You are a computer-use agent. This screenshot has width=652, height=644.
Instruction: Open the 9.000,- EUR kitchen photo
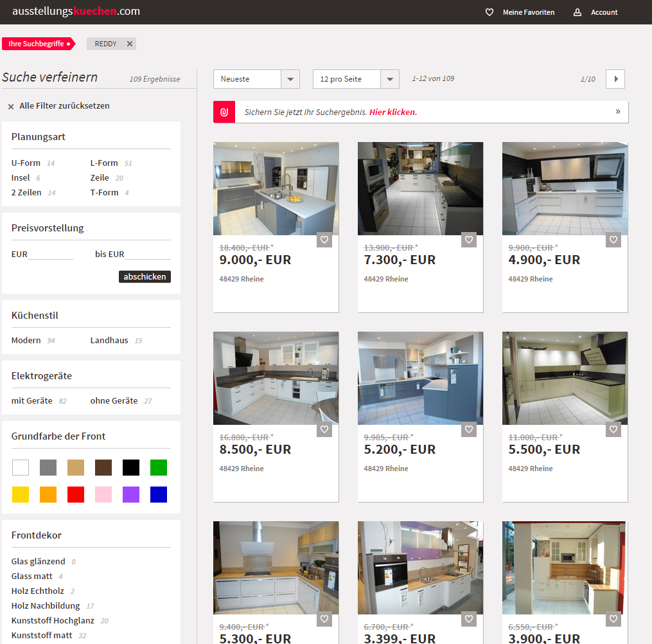(x=276, y=189)
